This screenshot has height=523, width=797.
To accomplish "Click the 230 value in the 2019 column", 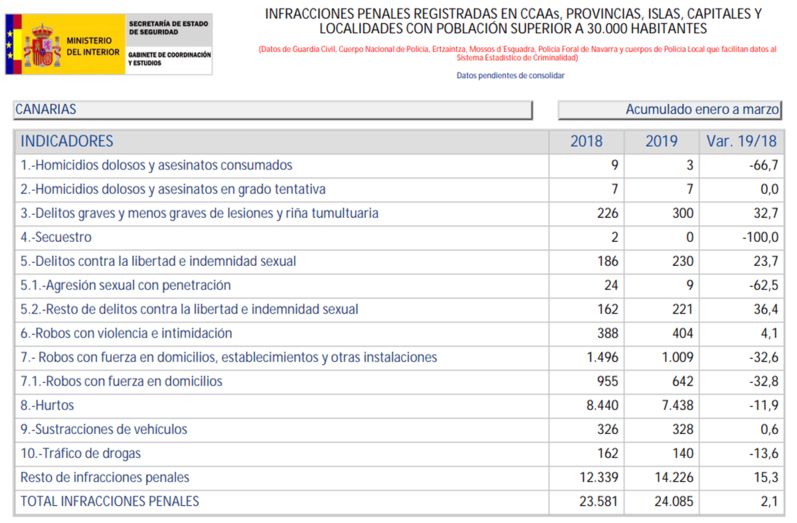I will click(683, 261).
